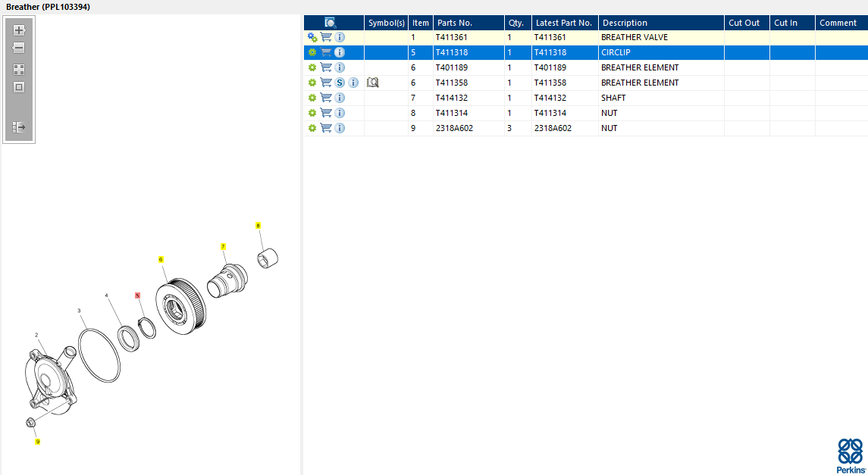
Task: Add SHAFT T414132 to the cart
Action: coord(327,98)
